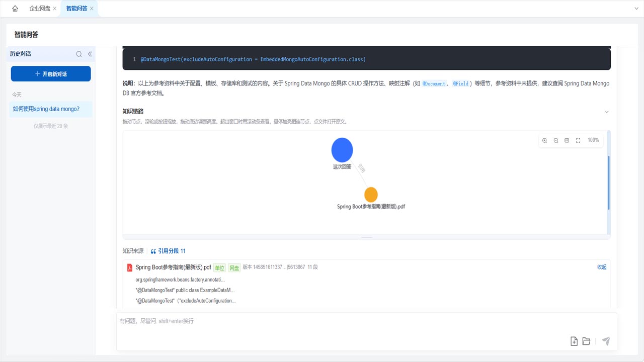Select the orange Spring Boot PDF node
The image size is (644, 362).
point(371,195)
